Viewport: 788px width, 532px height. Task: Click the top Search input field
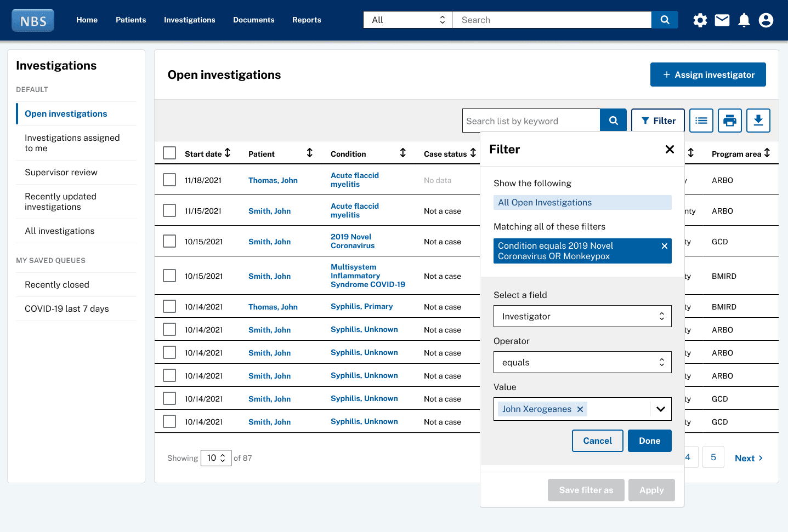[x=552, y=20]
